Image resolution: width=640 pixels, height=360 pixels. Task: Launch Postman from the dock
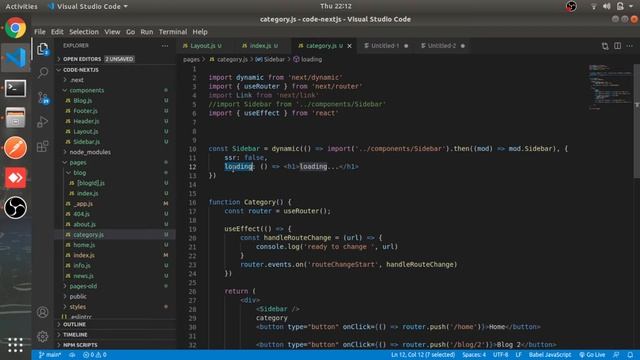[16, 148]
